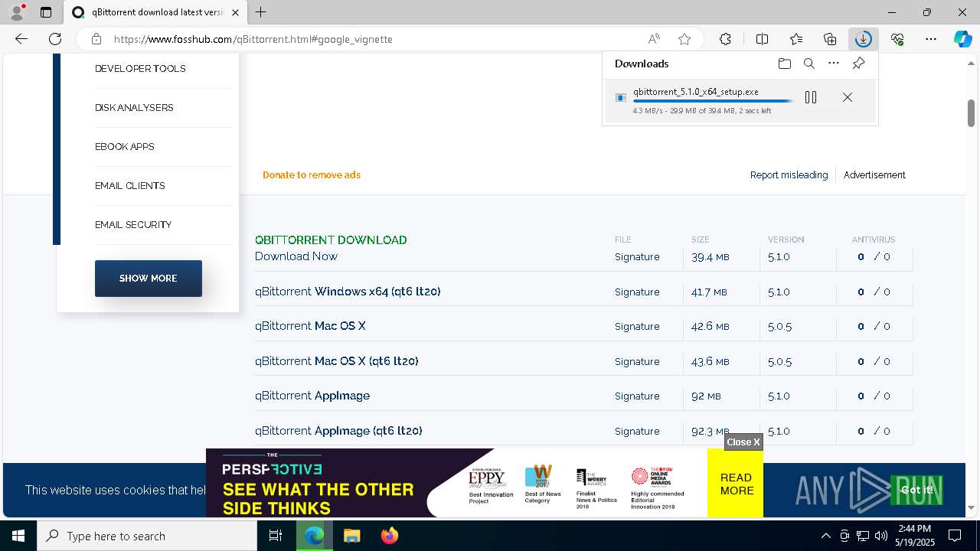Click the qbittorrent download progress bar
Viewport: 980px width, 551px height.
click(x=713, y=101)
